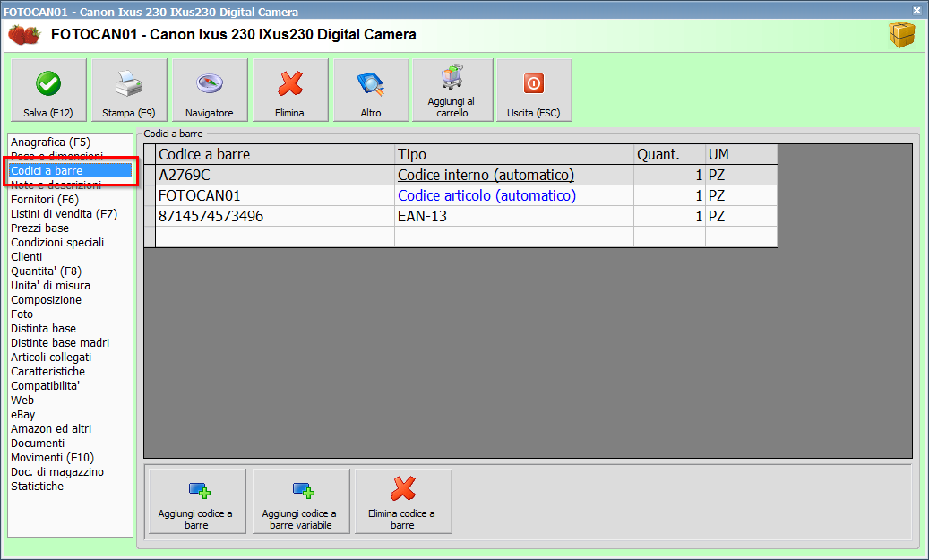Click Aggiungi codice a barre variabile
Screen dimensions: 929x560
click(301, 502)
